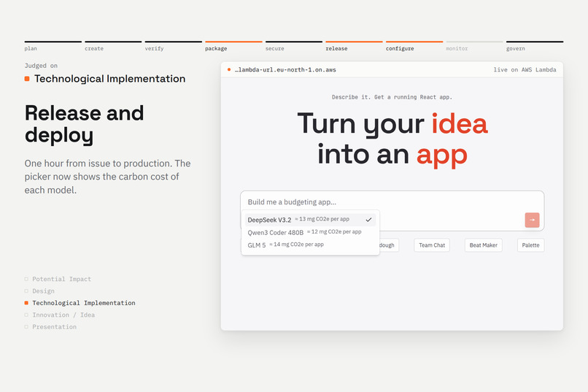Screen dimensions: 588x392
Task: Select Innovation / Idea criterion
Action: point(60,315)
